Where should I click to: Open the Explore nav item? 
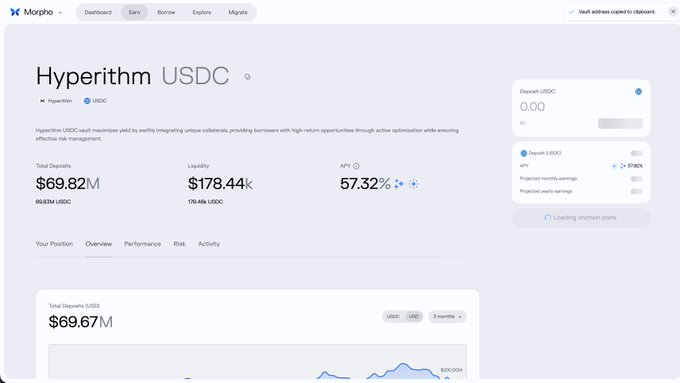202,12
